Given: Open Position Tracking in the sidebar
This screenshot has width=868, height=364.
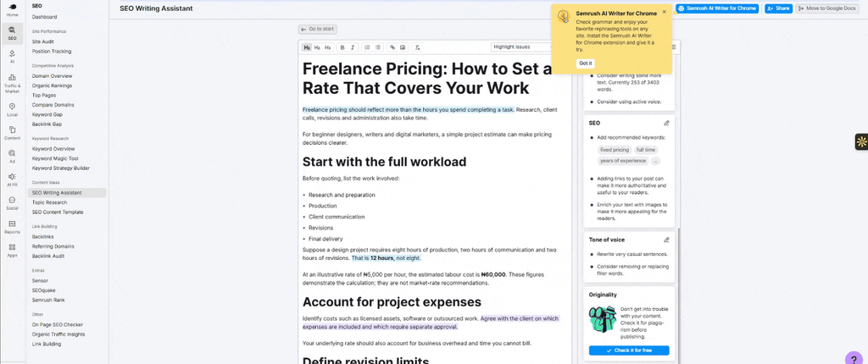Looking at the screenshot, I should coord(52,52).
